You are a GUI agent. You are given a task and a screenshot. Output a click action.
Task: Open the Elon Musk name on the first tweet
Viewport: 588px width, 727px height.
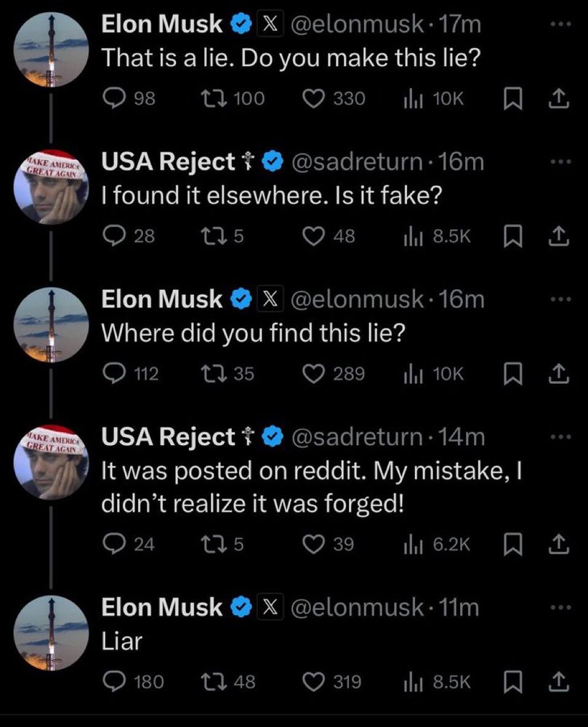(162, 24)
